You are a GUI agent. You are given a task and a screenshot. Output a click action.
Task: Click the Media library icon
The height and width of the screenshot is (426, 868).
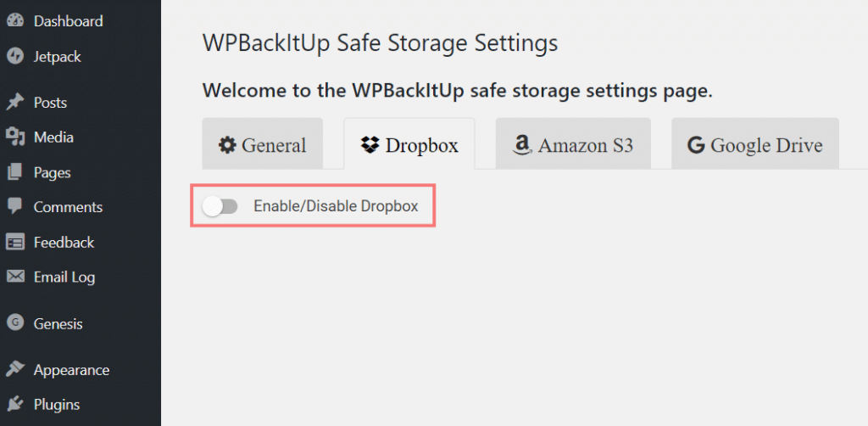(15, 137)
